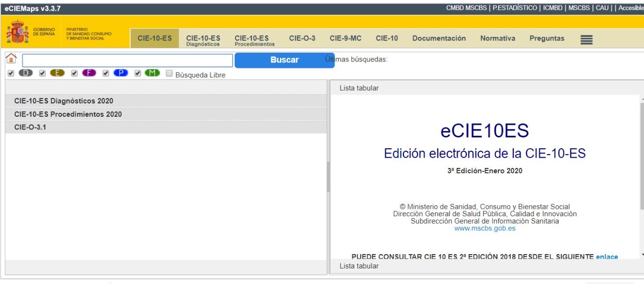Click the gray D filter badge
The height and width of the screenshot is (296, 644).
click(26, 73)
